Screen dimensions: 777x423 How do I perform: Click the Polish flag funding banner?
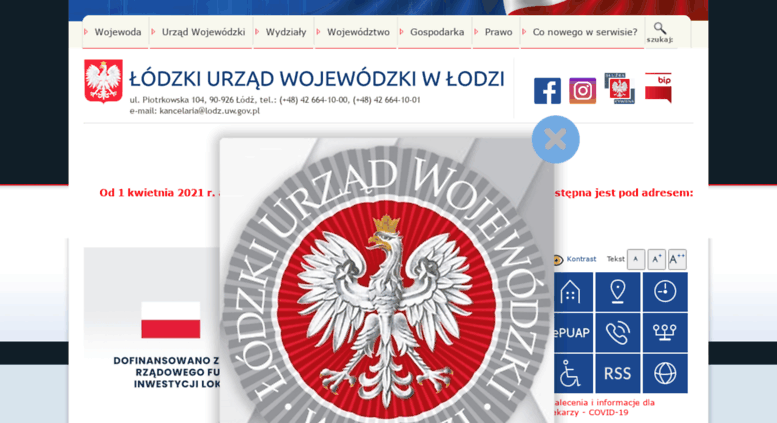click(x=170, y=320)
